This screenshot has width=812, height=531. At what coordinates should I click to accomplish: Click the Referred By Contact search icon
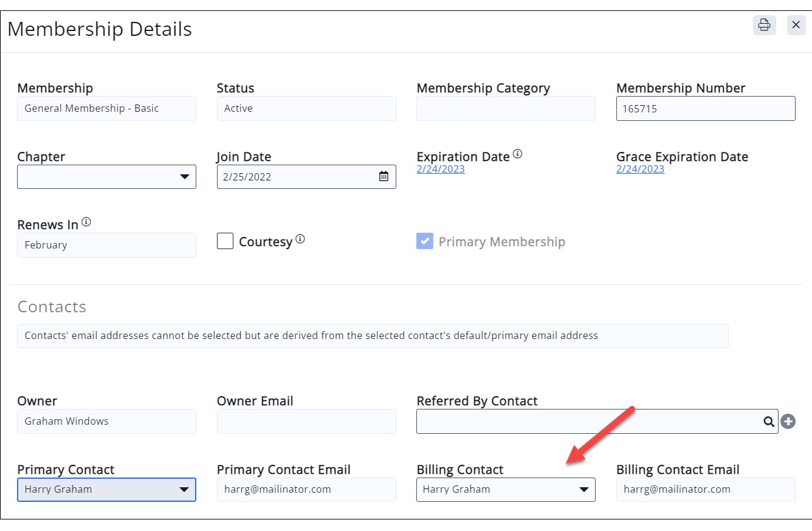(x=768, y=422)
